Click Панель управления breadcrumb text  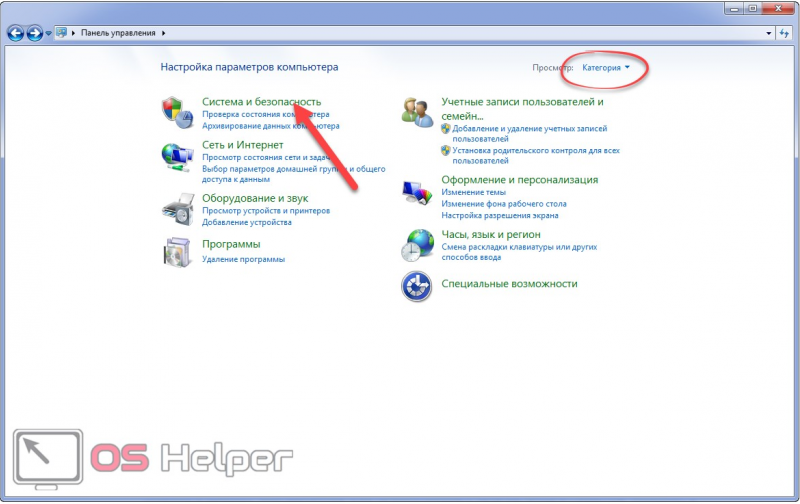click(118, 33)
